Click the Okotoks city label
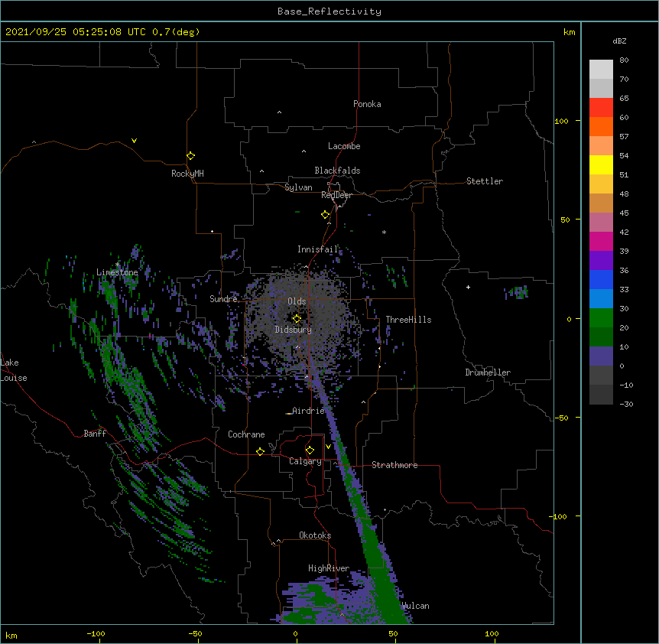The height and width of the screenshot is (644, 659). click(x=315, y=535)
